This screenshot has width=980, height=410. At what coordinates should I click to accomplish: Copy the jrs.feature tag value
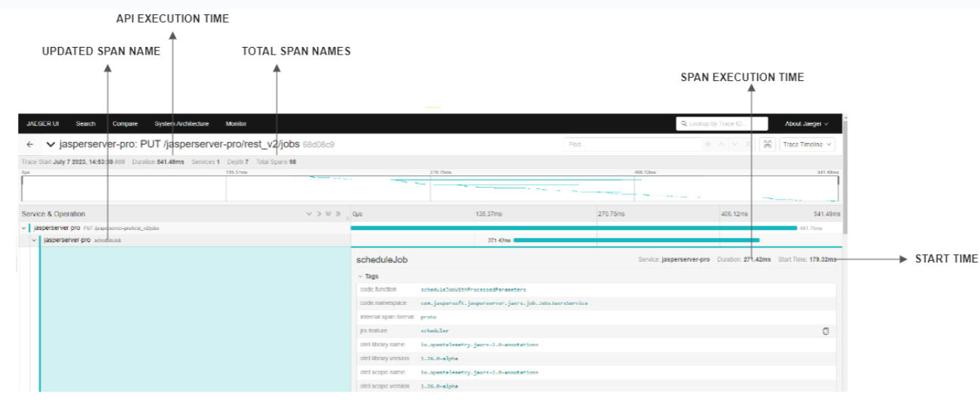point(826,331)
